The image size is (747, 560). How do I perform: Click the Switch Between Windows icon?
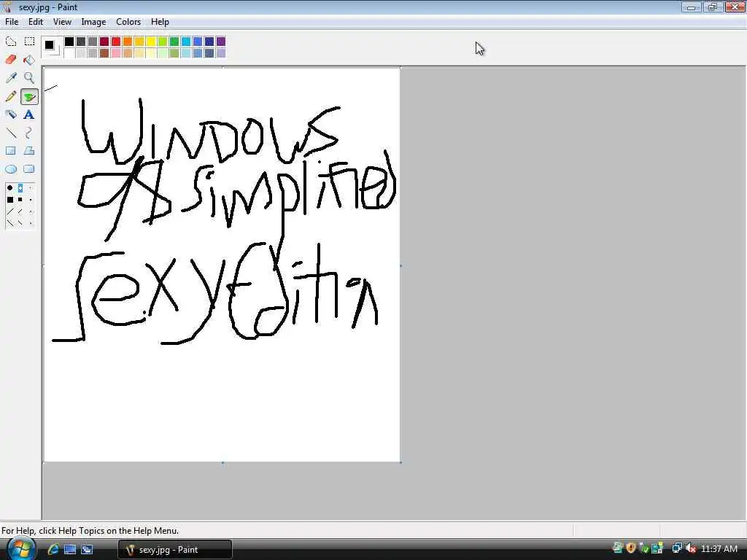coord(87,549)
